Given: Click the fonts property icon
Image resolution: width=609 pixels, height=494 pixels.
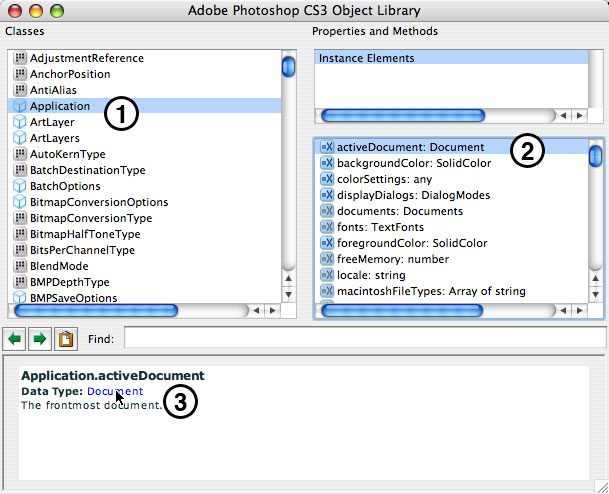Looking at the screenshot, I should 327,227.
